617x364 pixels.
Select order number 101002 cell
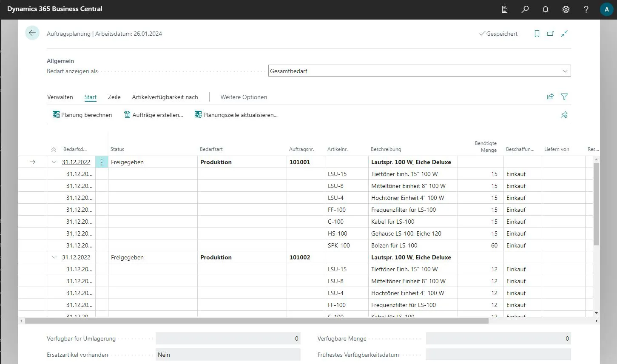click(x=306, y=257)
